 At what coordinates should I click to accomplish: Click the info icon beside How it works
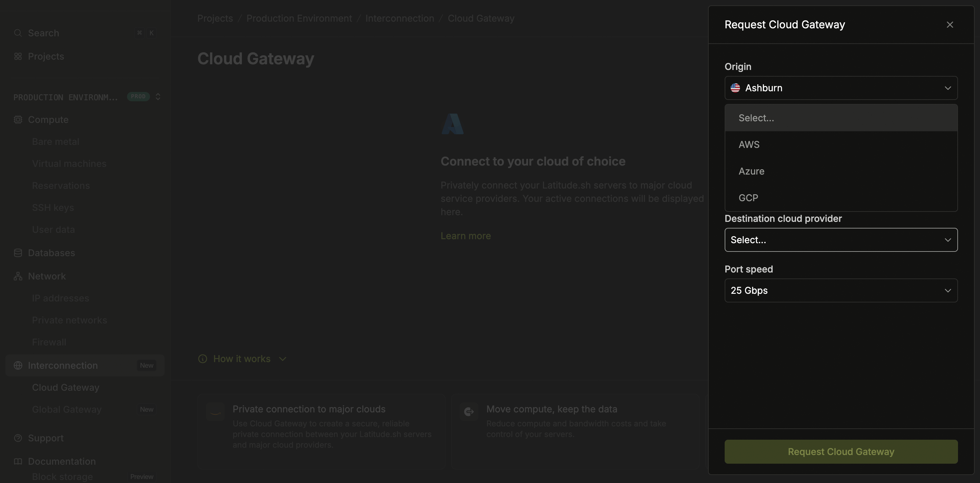[203, 359]
